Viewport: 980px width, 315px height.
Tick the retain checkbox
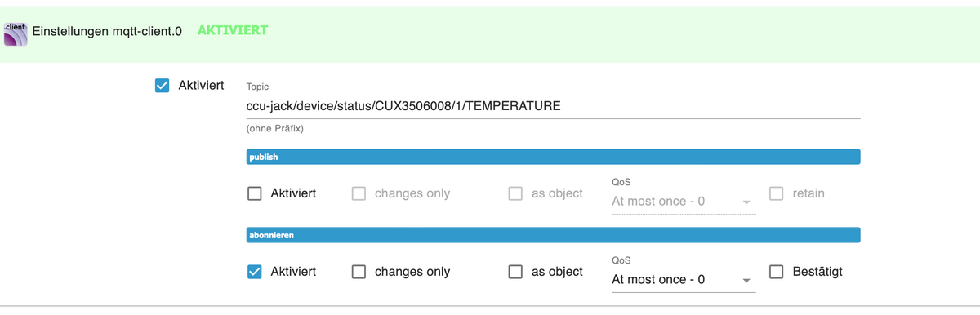pyautogui.click(x=777, y=193)
